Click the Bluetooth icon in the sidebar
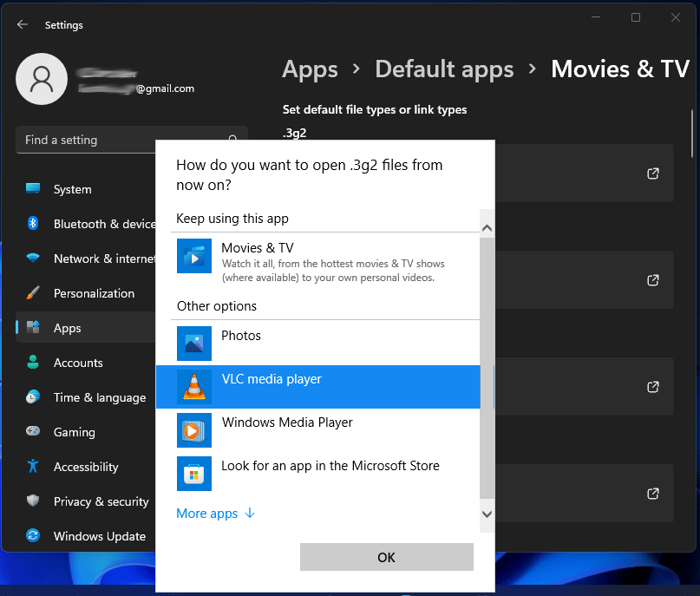 pyautogui.click(x=32, y=224)
